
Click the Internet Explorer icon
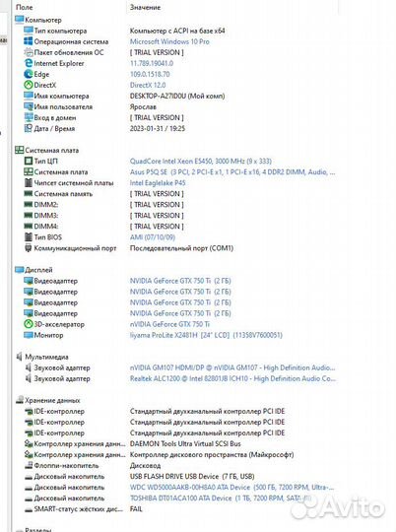click(29, 63)
